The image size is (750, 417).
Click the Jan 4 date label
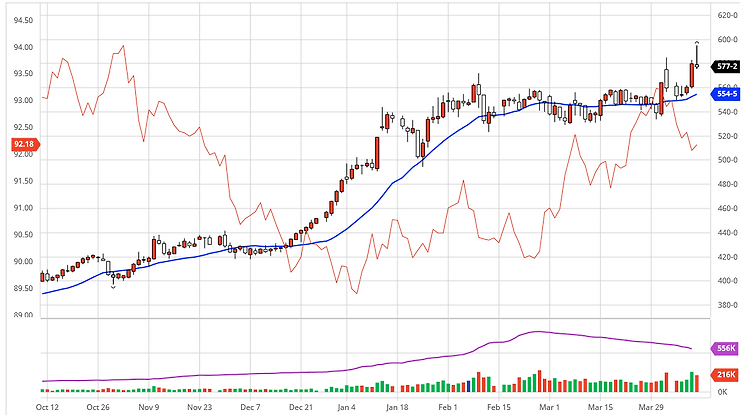[346, 407]
